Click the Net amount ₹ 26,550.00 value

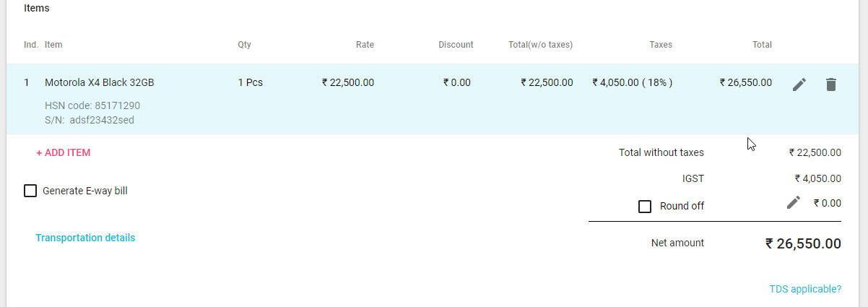[x=803, y=243]
